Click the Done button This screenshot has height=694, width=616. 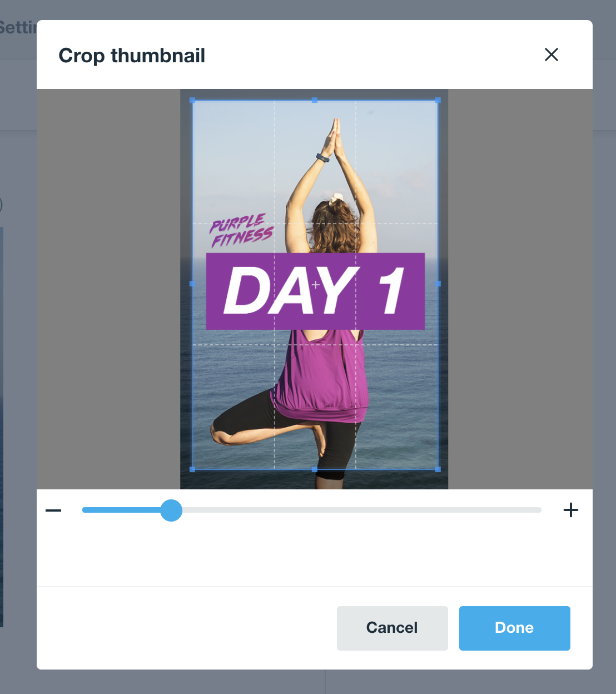(x=515, y=628)
